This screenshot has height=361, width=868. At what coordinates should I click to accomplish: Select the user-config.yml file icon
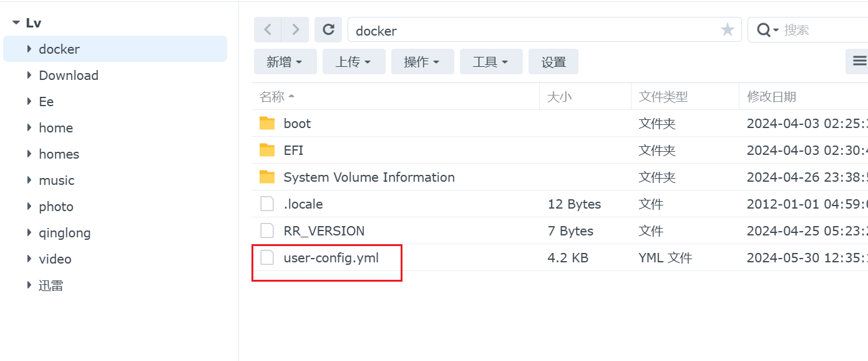click(x=267, y=257)
